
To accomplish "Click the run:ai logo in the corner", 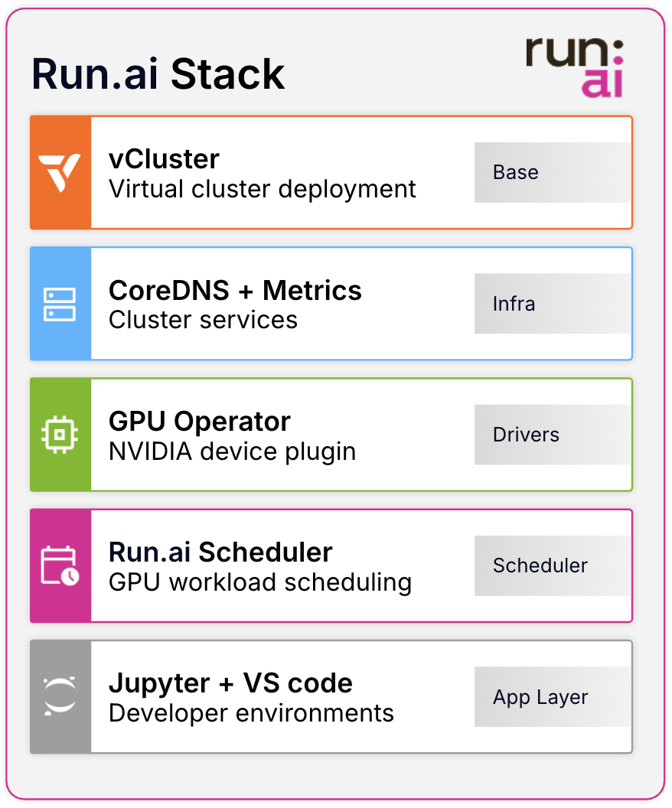I will pyautogui.click(x=574, y=67).
